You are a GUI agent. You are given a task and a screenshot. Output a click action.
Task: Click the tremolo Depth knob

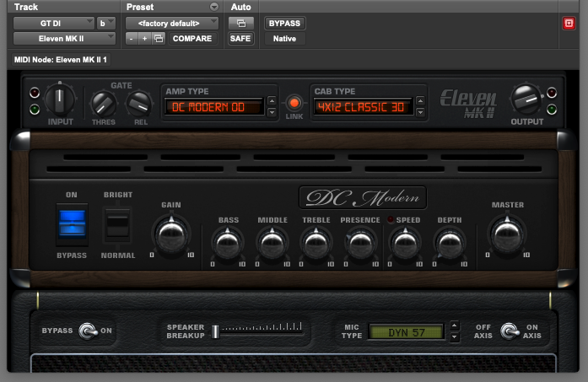(450, 244)
